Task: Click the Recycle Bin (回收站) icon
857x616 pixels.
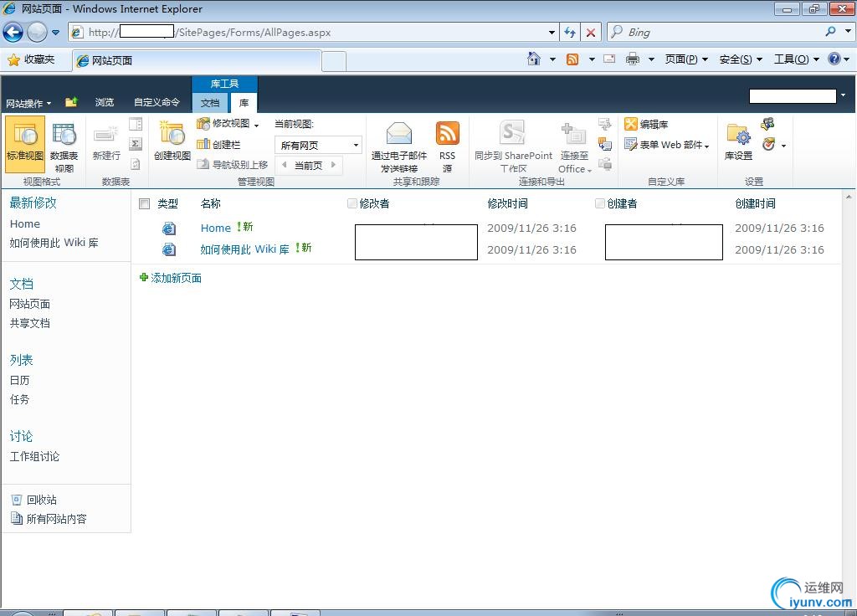Action: tap(17, 500)
